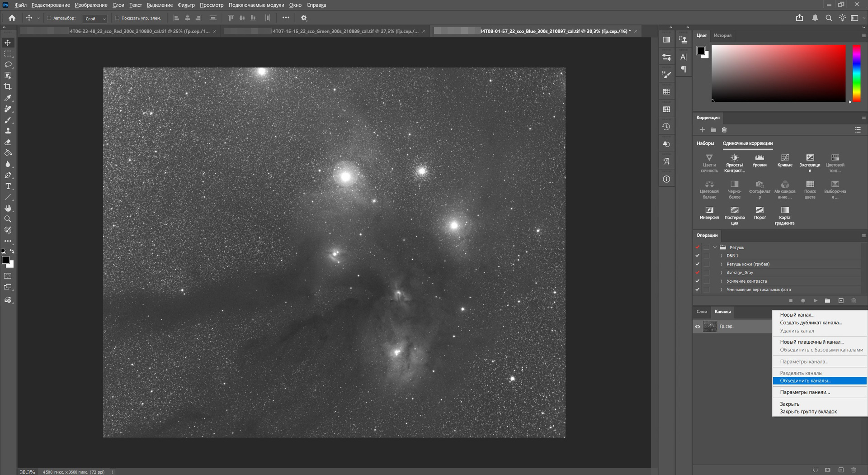
Task: Expand the Average_Gray action
Action: 721,273
